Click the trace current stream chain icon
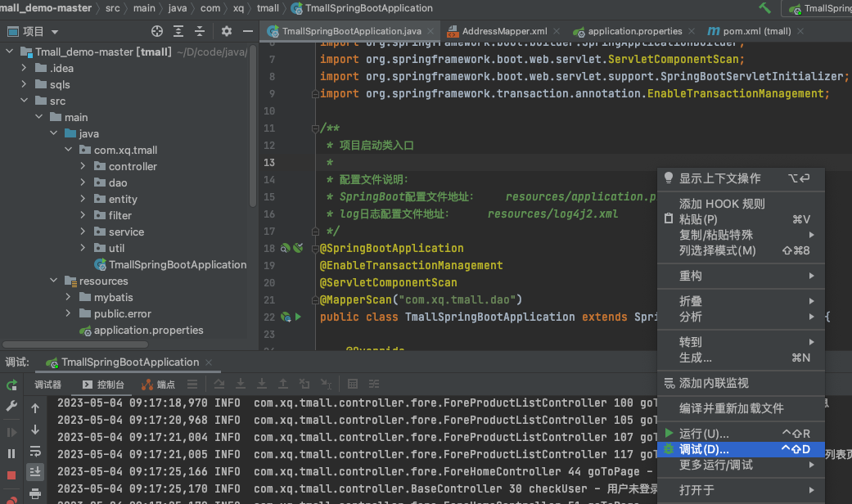The width and height of the screenshot is (852, 504). [x=374, y=384]
